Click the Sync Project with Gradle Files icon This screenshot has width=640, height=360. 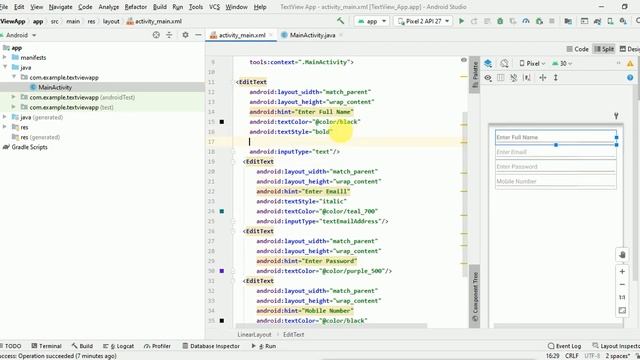[597, 21]
